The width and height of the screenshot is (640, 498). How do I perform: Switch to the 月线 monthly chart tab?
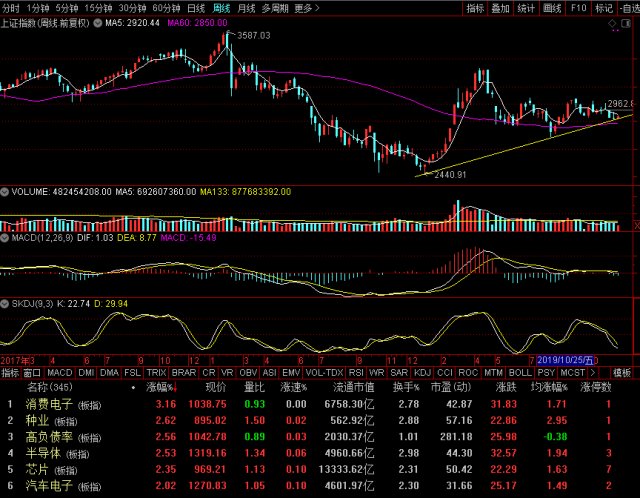(x=246, y=8)
